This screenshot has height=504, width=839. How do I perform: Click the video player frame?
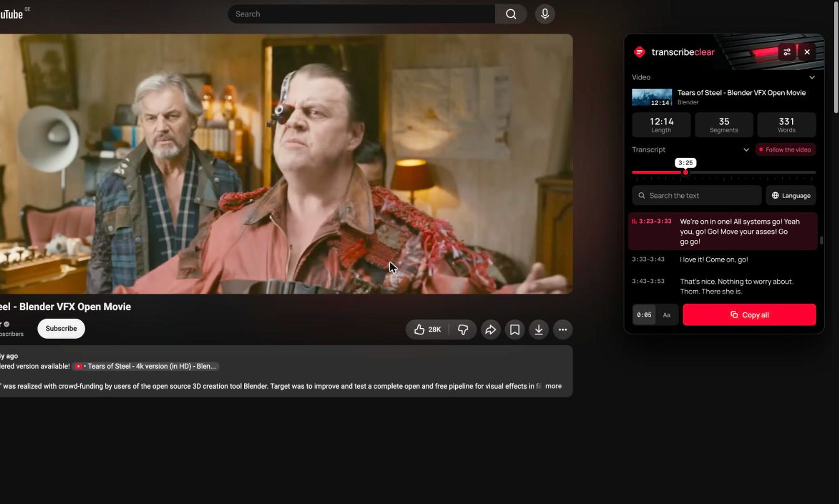pyautogui.click(x=286, y=163)
